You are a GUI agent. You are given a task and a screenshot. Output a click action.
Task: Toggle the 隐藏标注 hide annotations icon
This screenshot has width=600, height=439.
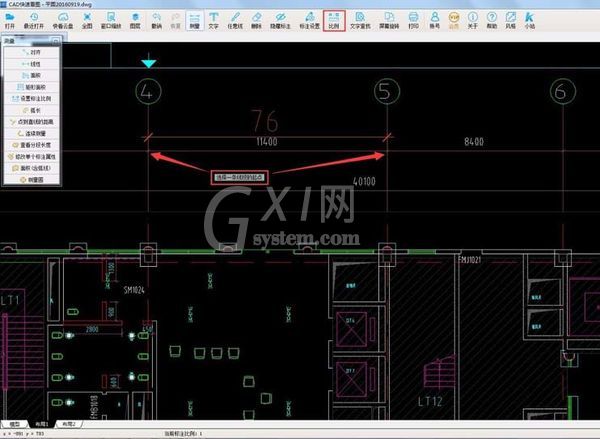(280, 20)
